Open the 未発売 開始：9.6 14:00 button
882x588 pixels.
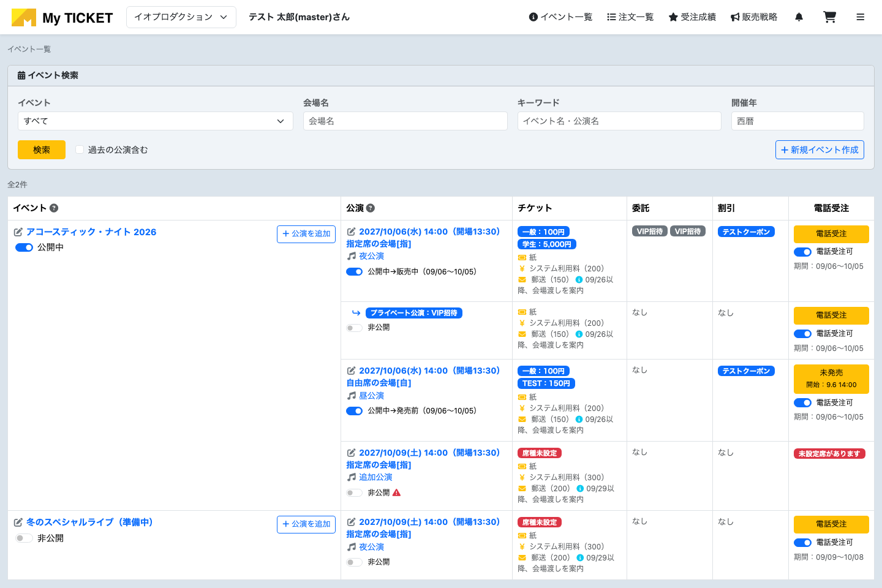pos(831,379)
